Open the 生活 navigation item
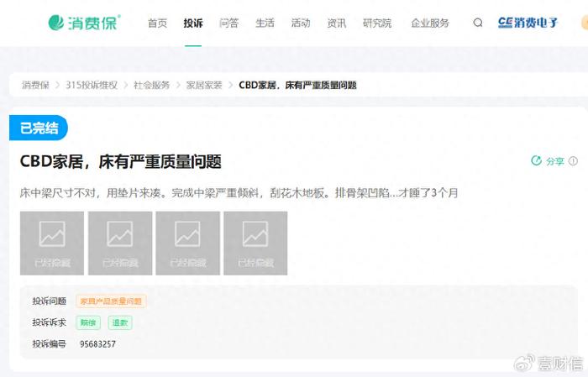The image size is (588, 377). coord(265,24)
